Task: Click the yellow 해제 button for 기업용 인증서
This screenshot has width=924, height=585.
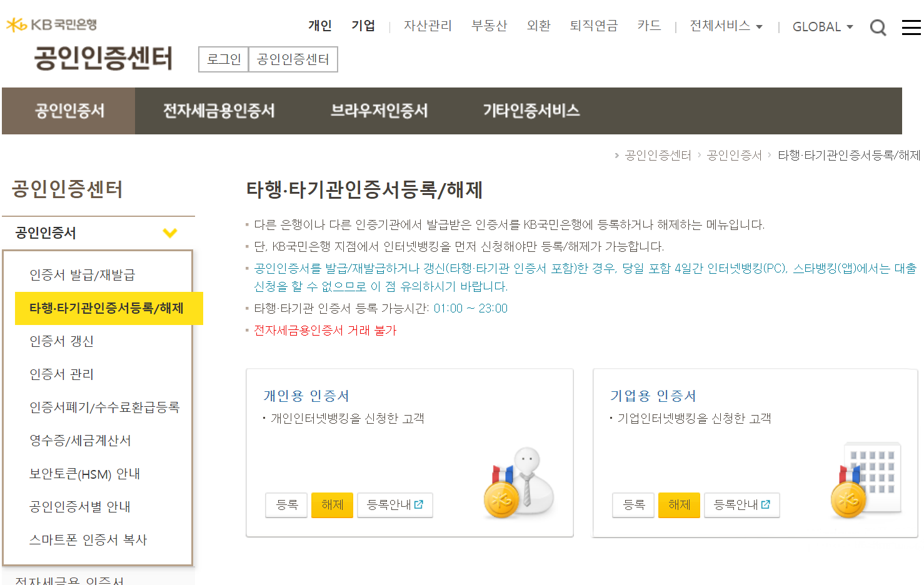Action: point(679,505)
